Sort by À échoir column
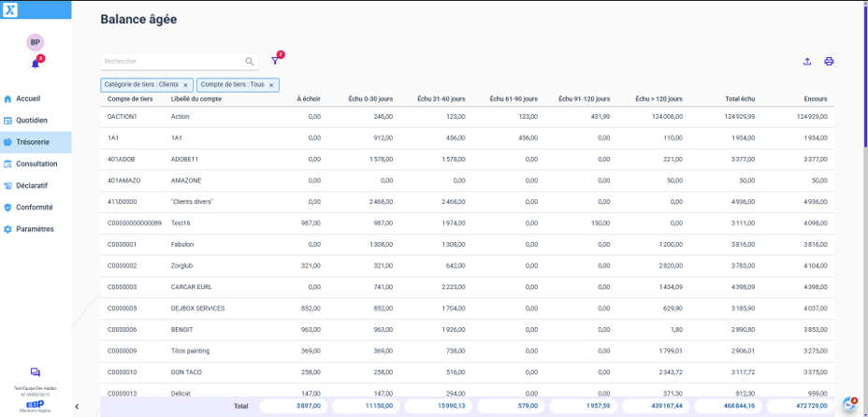 309,99
